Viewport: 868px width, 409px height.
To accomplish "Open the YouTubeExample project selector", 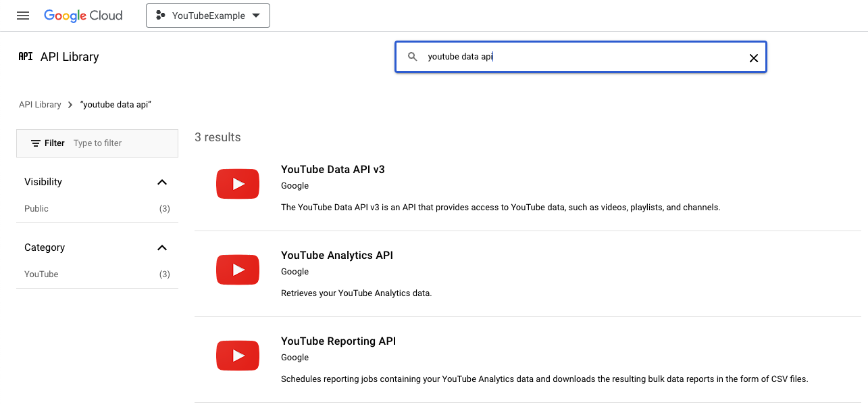I will (x=208, y=16).
